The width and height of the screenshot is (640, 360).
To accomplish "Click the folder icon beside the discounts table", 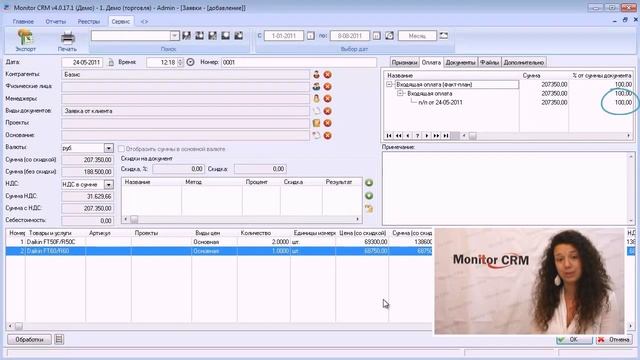I will 369,209.
